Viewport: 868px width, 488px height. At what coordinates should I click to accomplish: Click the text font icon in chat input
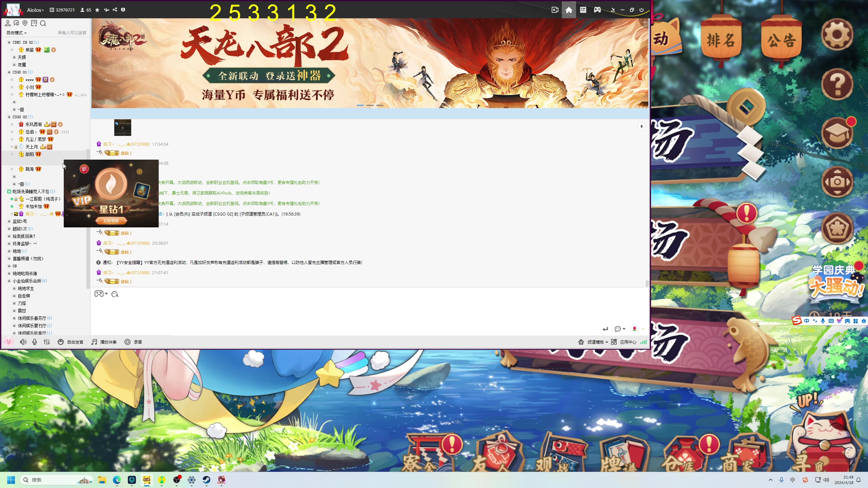coord(115,294)
